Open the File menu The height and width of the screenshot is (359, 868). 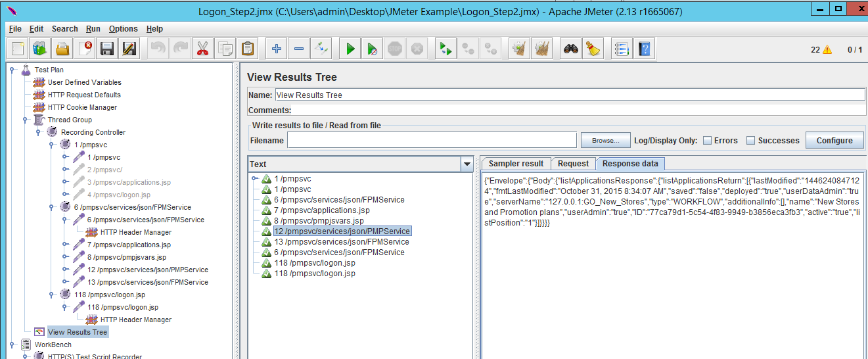coord(15,29)
